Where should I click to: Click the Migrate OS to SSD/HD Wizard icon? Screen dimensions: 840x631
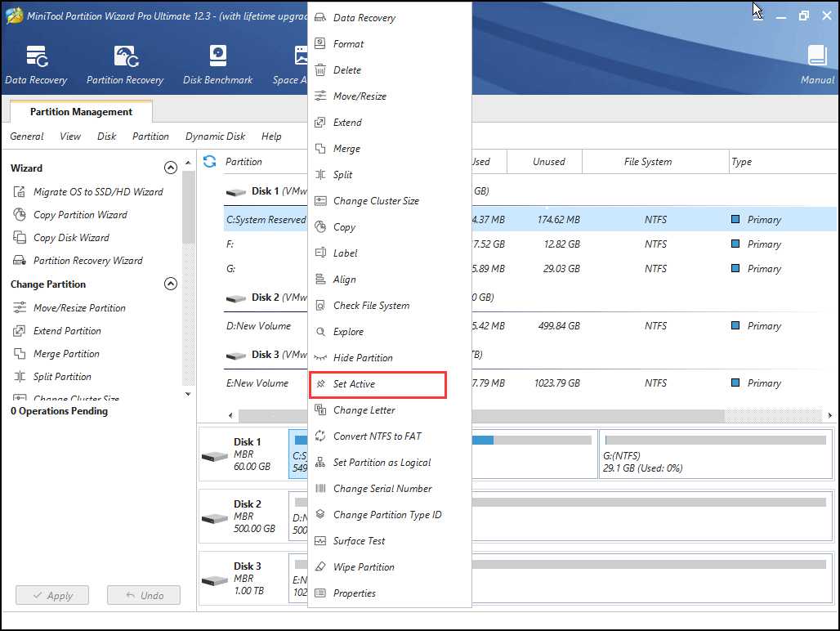[20, 192]
